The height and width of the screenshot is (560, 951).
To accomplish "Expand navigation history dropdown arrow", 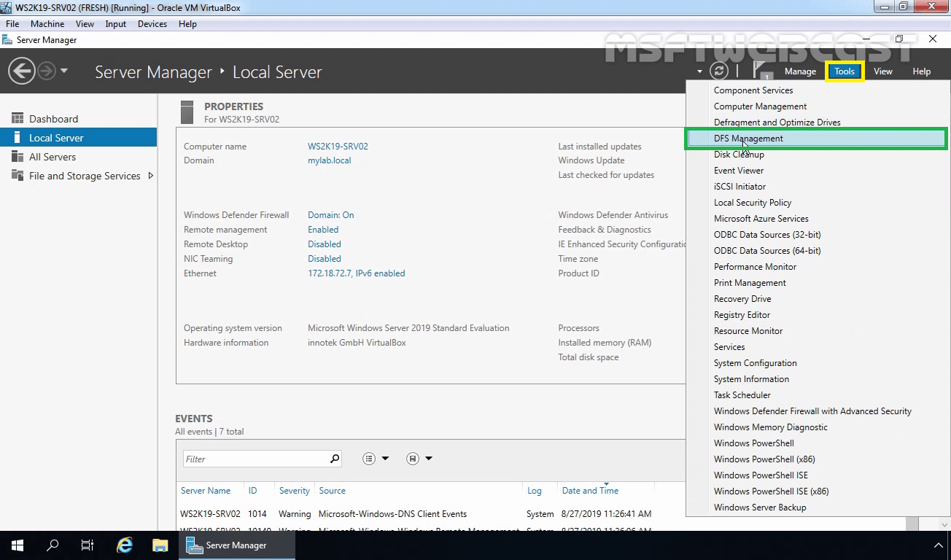I will pos(64,71).
